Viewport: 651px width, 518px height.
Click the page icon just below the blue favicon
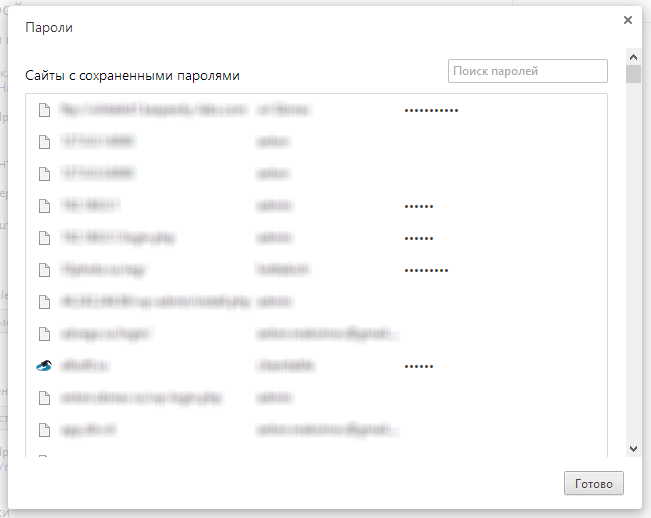[43, 398]
